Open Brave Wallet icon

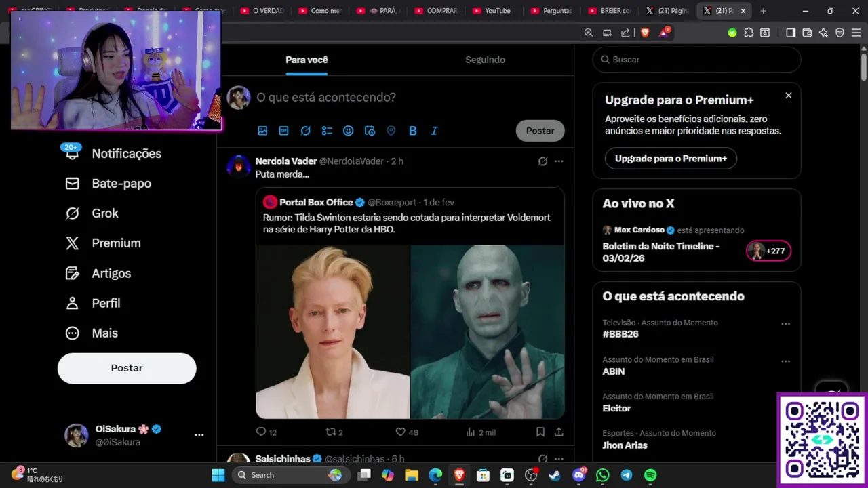tap(807, 33)
